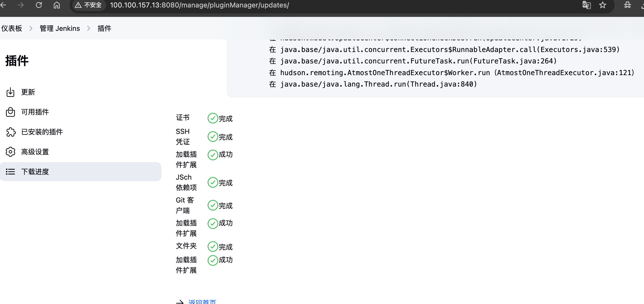Reload the page with refresh icon
The width and height of the screenshot is (644, 304).
[x=39, y=5]
